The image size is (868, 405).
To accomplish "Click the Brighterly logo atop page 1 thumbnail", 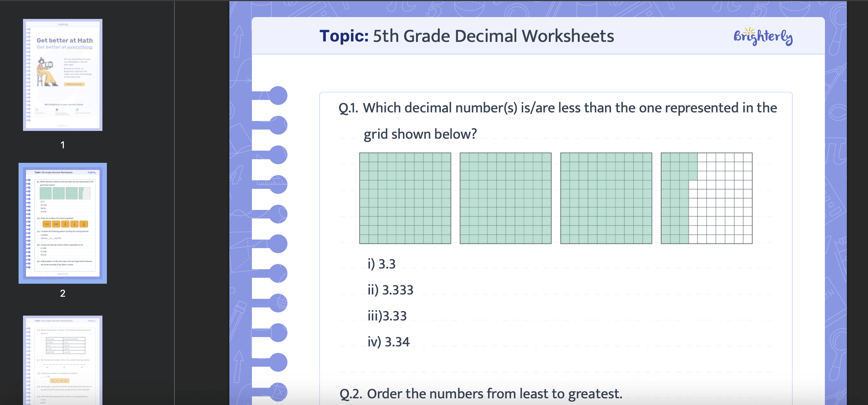I will click(x=63, y=24).
